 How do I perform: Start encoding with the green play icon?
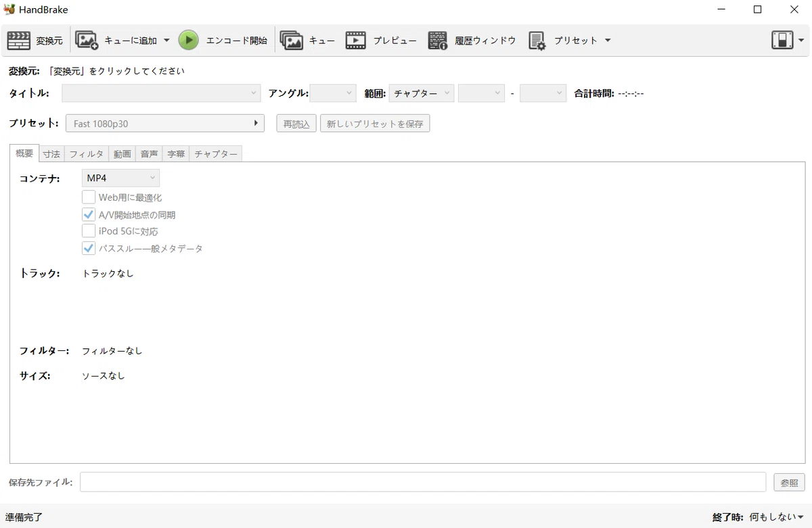(x=189, y=41)
